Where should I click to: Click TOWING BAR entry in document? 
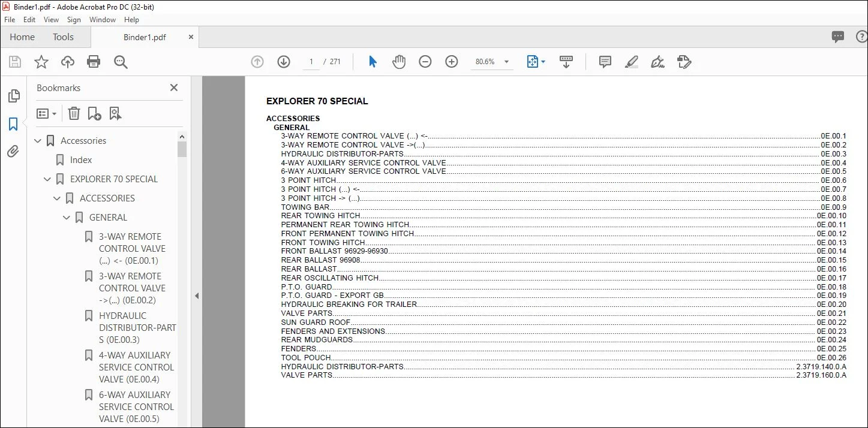[x=305, y=207]
